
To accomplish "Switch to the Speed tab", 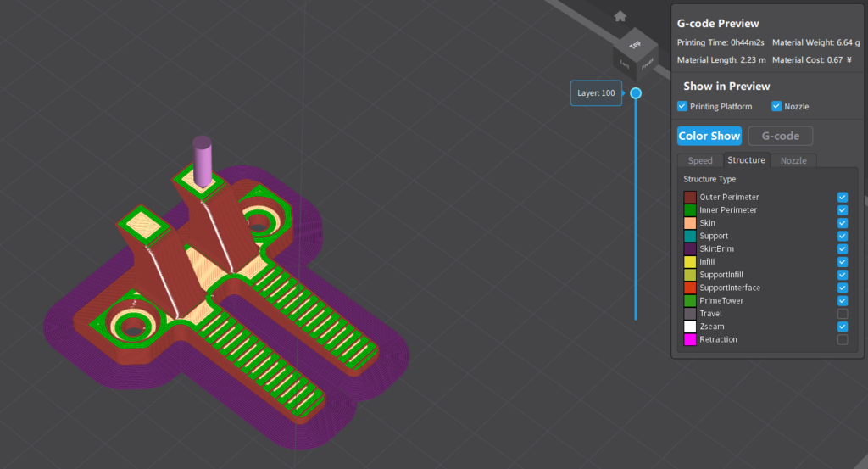I will (x=700, y=160).
